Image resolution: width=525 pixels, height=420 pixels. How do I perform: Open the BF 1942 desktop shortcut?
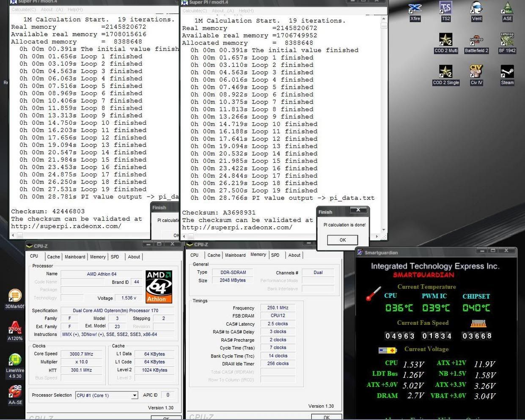click(507, 43)
